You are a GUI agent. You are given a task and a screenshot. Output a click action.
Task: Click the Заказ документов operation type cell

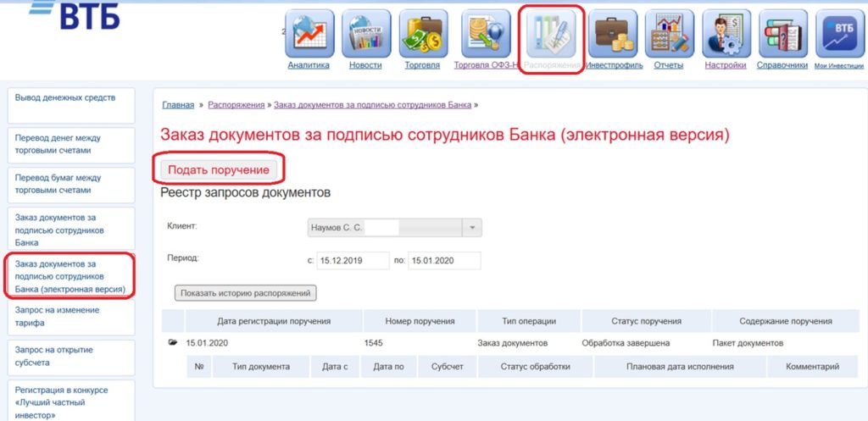tap(513, 343)
